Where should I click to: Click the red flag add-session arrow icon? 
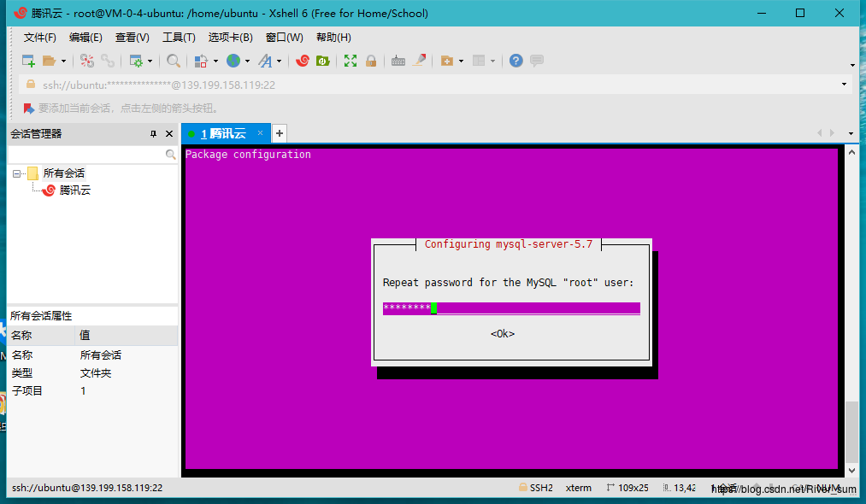click(x=29, y=108)
